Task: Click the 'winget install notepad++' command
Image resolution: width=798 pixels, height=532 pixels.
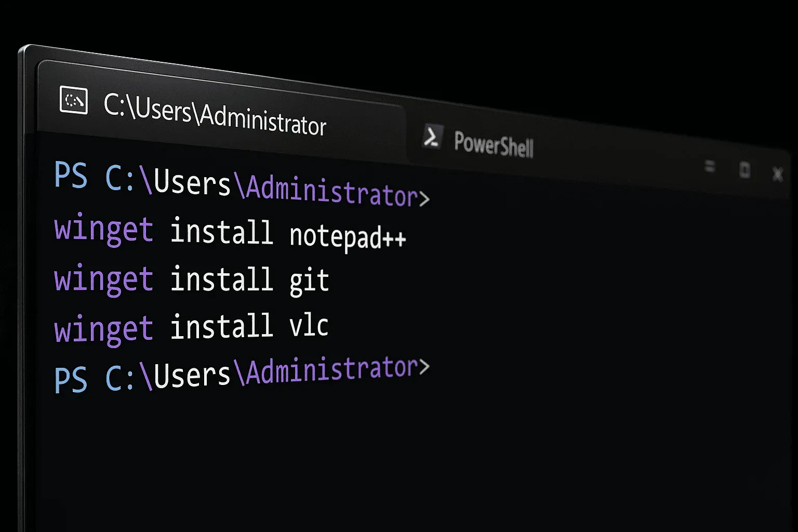Action: coord(230,233)
